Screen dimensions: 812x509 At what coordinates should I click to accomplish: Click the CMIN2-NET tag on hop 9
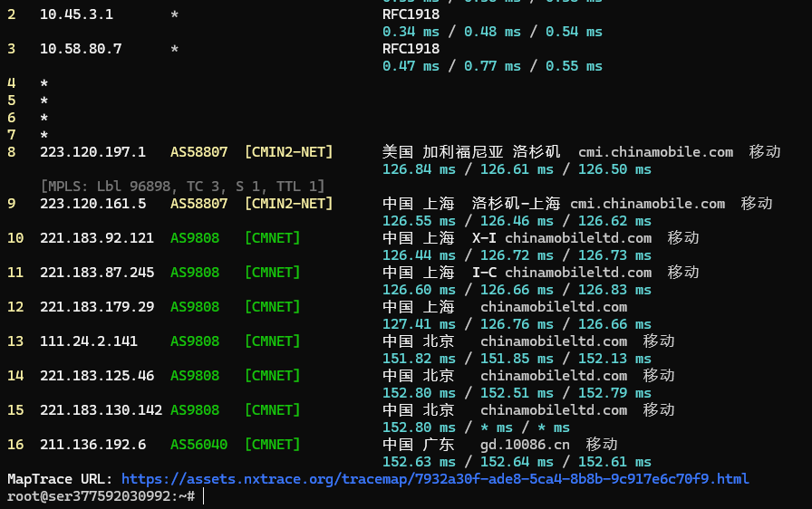coord(288,204)
